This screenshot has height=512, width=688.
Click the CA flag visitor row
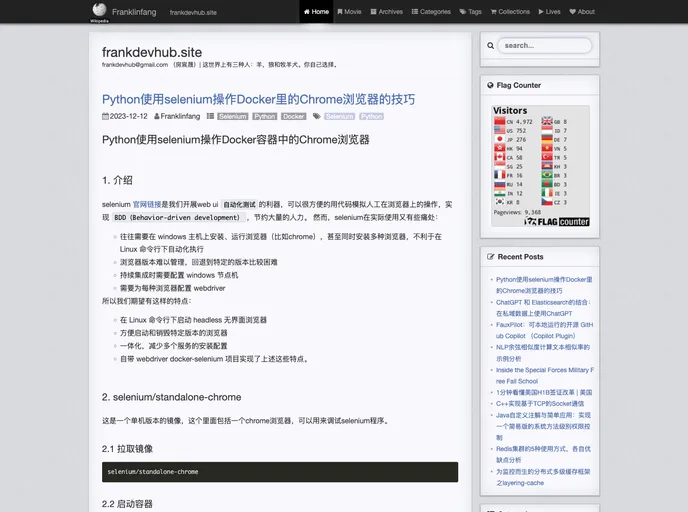pyautogui.click(x=509, y=158)
